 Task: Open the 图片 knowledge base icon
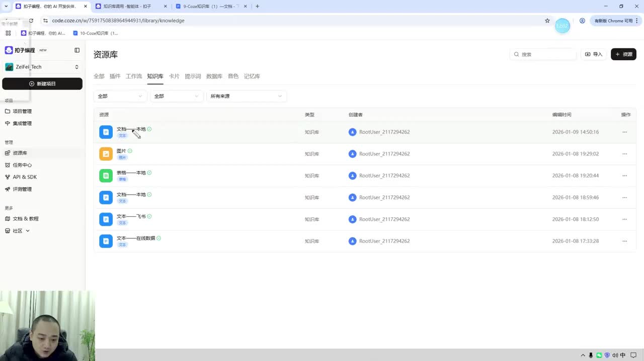pos(106,154)
